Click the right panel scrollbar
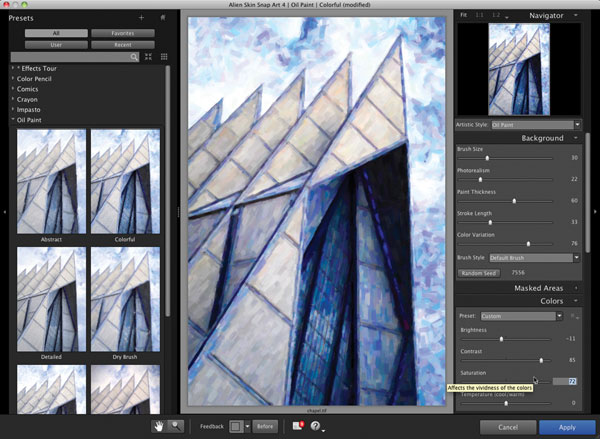Image resolution: width=600 pixels, height=439 pixels. tap(587, 193)
